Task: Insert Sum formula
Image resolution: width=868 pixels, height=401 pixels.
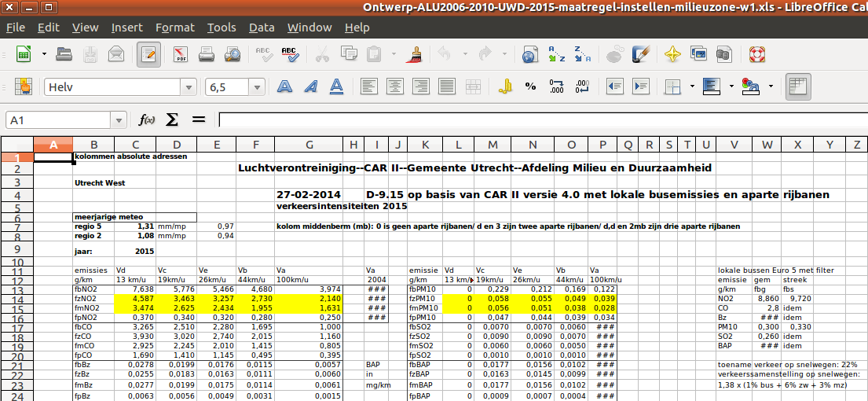Action: (173, 120)
